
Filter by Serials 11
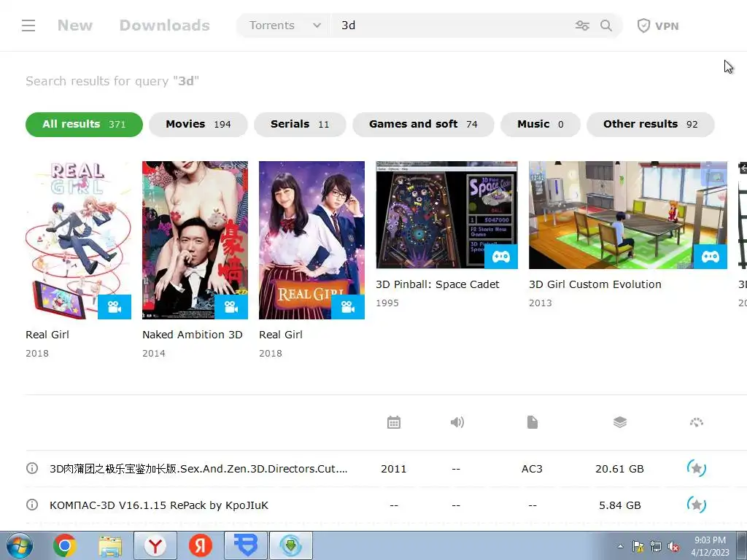pos(300,124)
